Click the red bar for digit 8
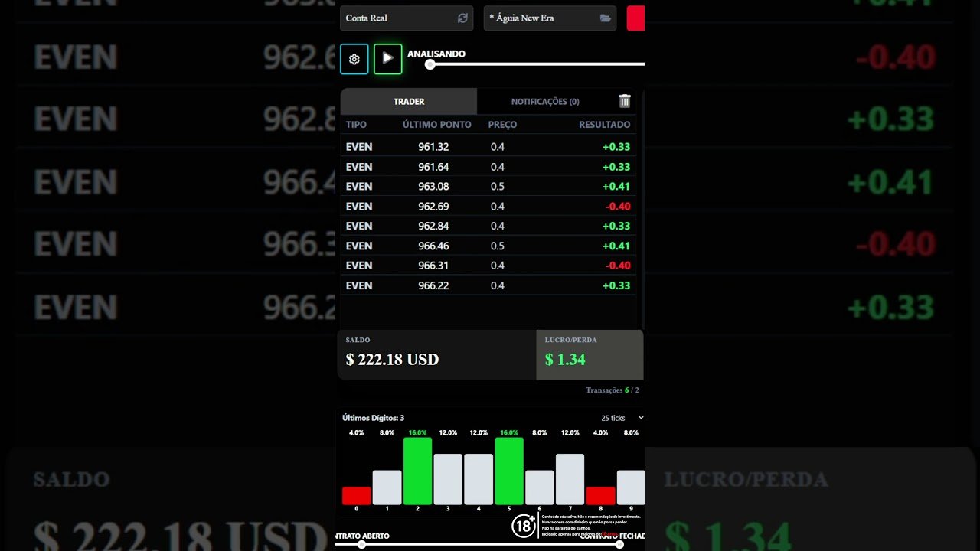Viewport: 980px width, 551px height. coord(600,495)
